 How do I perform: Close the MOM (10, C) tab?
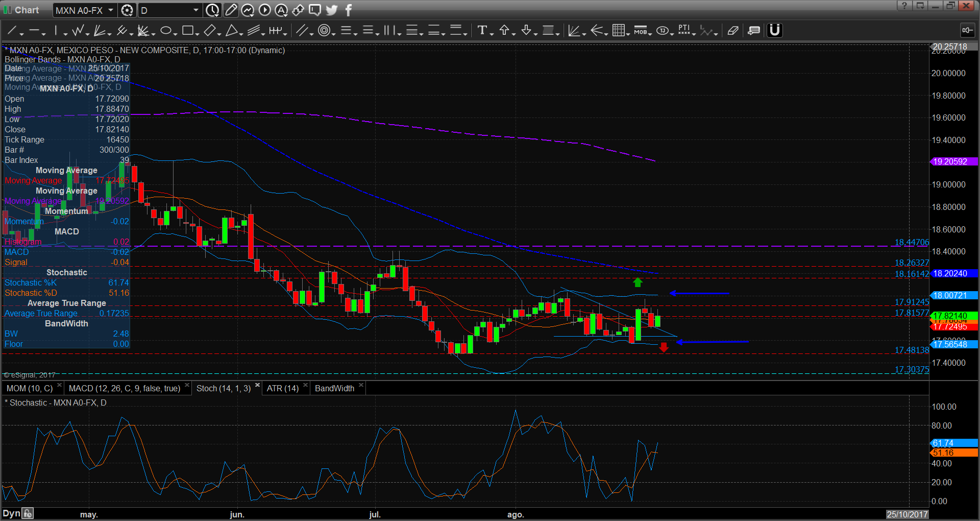click(59, 385)
